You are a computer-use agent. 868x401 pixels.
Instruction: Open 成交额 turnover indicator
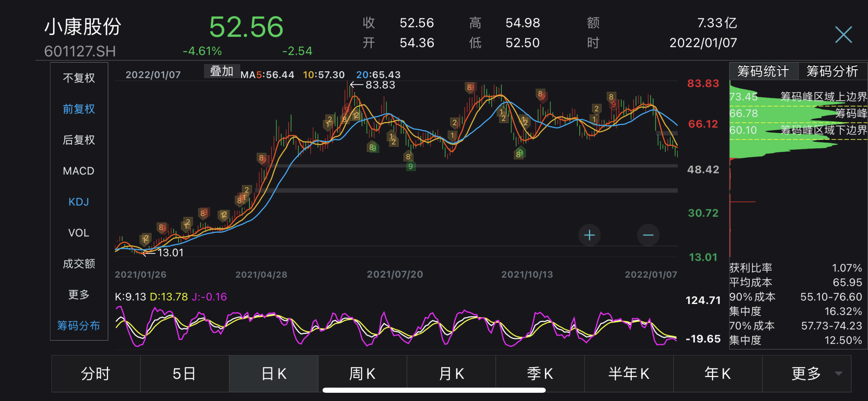pos(79,263)
